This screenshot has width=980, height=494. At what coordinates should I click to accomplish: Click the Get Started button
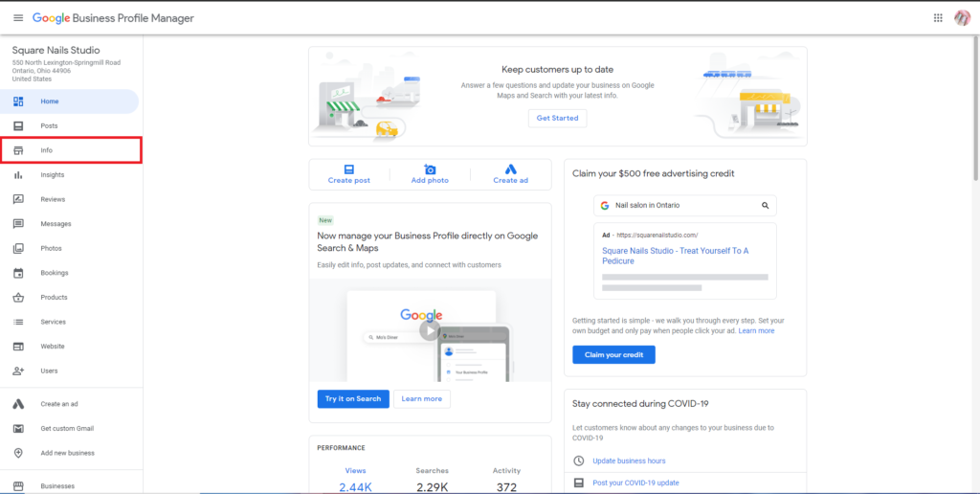click(x=558, y=118)
